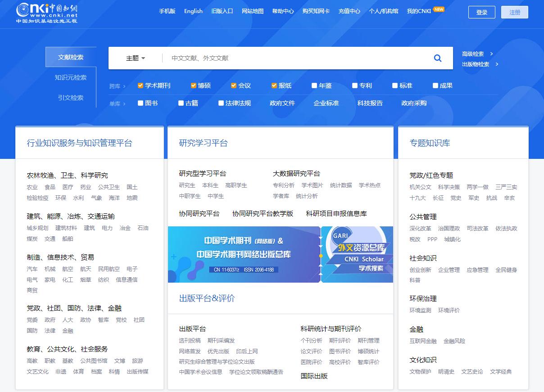Click the search magnifier icon
The width and height of the screenshot is (544, 392).
click(x=437, y=58)
